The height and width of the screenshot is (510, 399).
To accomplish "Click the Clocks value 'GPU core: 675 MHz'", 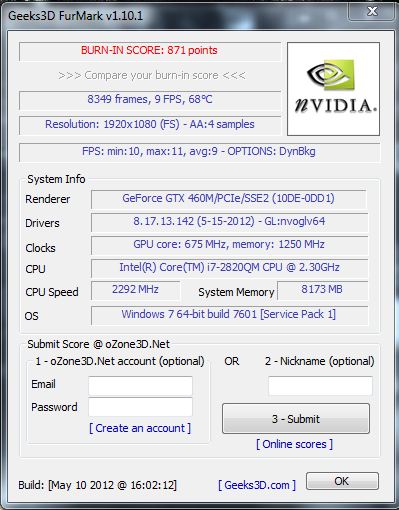I will [x=229, y=245].
